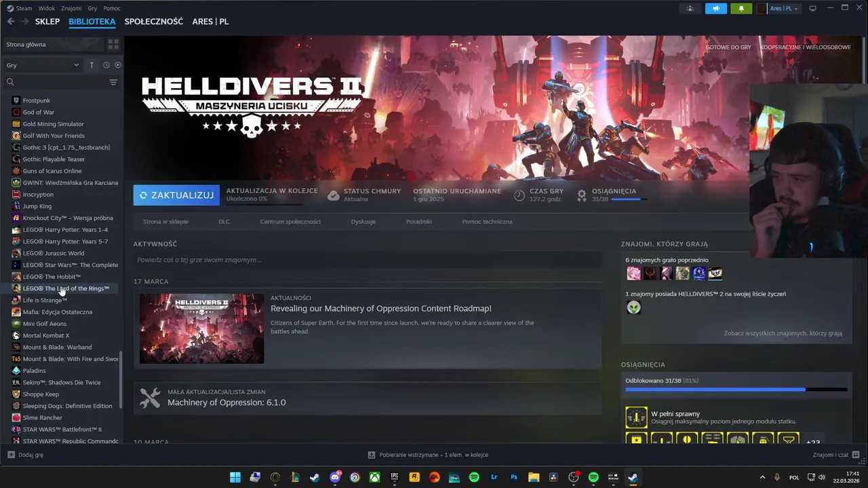The image size is (868, 488).
Task: Open the Pomoc techniczna link
Action: (487, 222)
